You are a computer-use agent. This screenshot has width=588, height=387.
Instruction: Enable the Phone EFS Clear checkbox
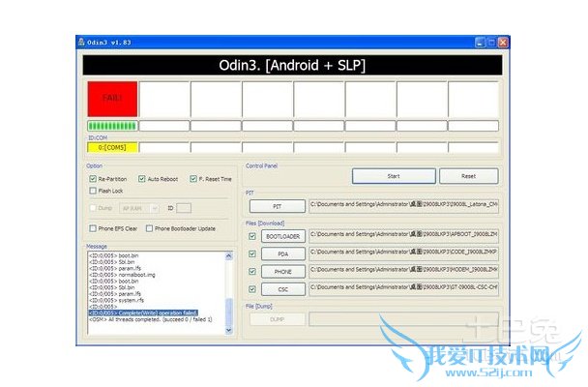coord(93,228)
